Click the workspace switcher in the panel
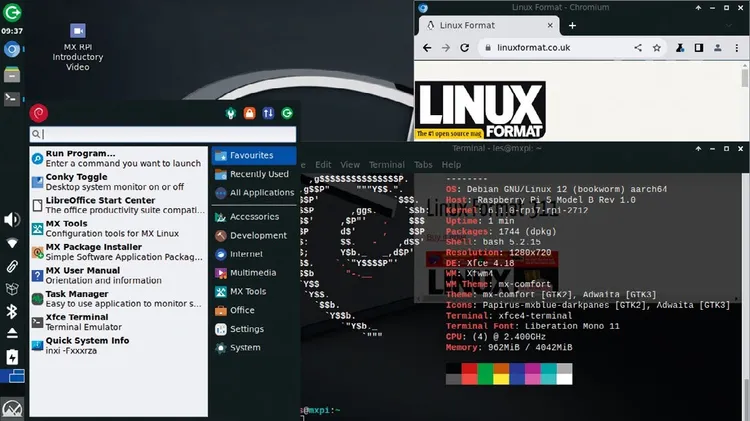 [12, 376]
